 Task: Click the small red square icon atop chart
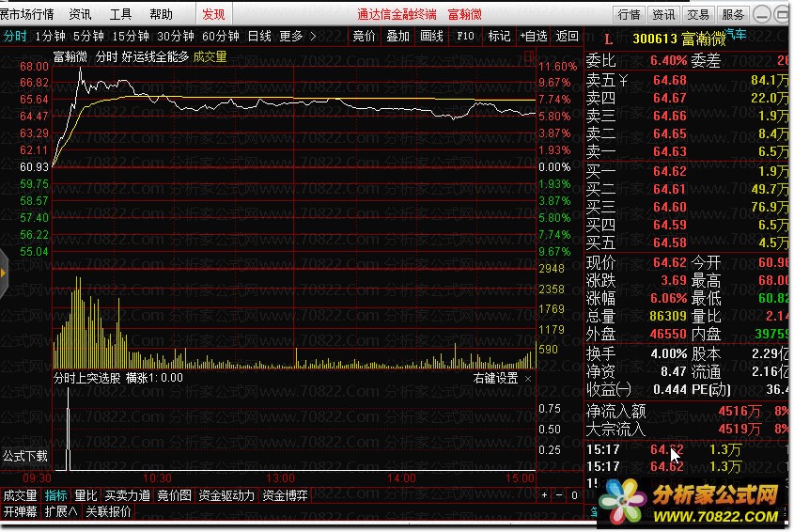coord(529,56)
